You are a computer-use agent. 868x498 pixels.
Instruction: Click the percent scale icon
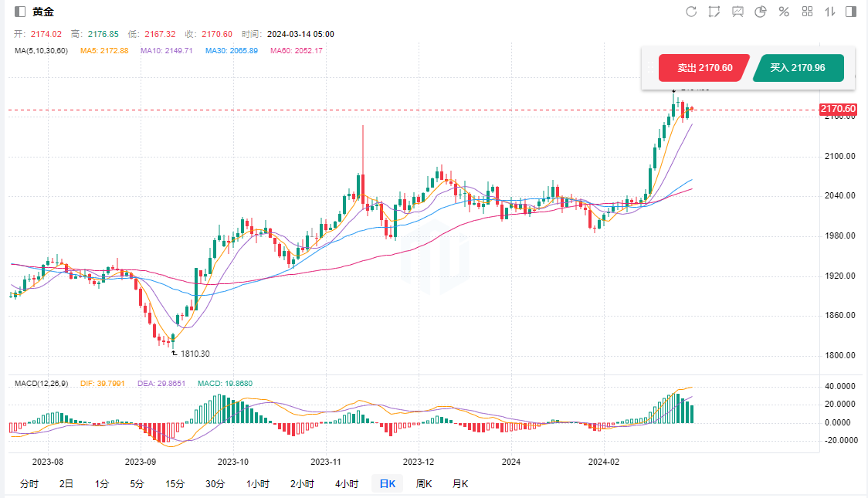point(783,12)
